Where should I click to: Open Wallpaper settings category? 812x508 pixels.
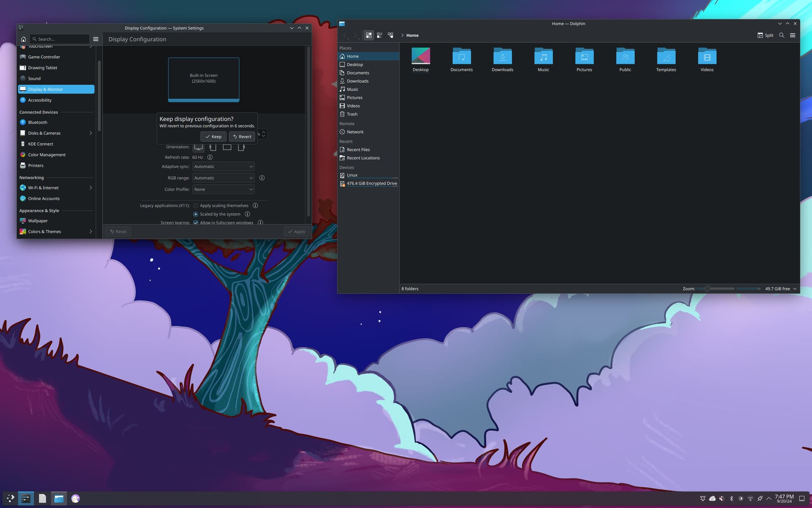[x=56, y=221]
